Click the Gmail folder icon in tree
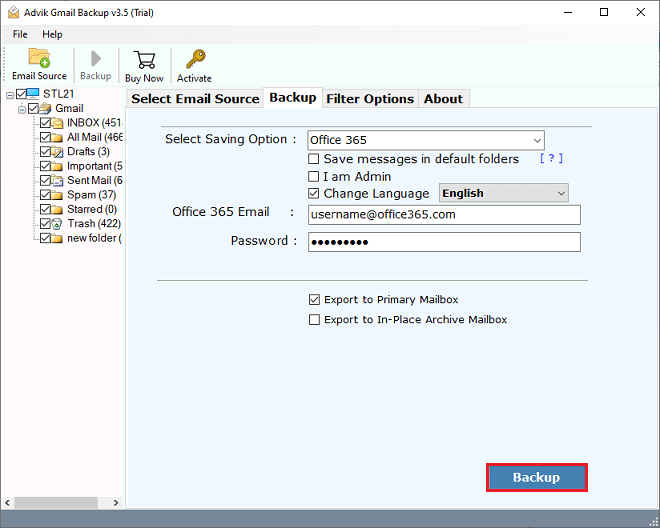The width and height of the screenshot is (660, 528). point(45,108)
